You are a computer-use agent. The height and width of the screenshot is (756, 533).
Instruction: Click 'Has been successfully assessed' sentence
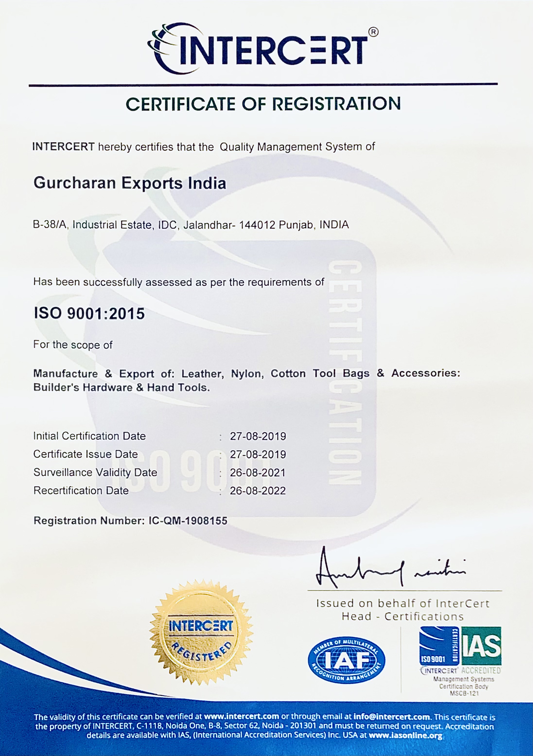coord(179,282)
